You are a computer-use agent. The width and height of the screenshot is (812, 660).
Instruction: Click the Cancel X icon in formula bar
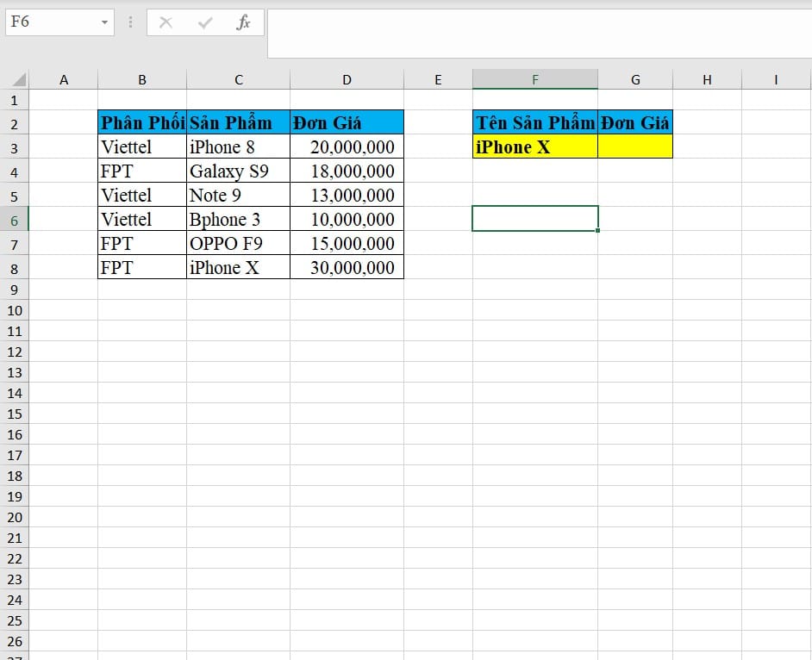coord(166,22)
